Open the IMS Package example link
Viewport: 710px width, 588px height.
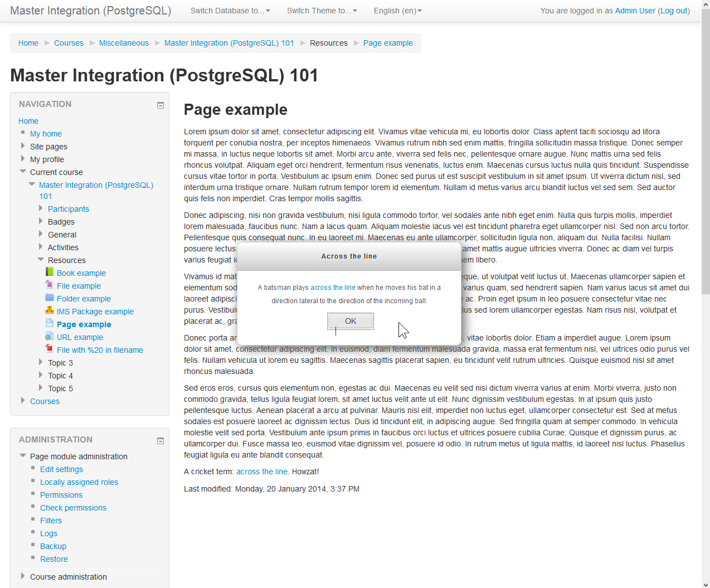pos(95,312)
